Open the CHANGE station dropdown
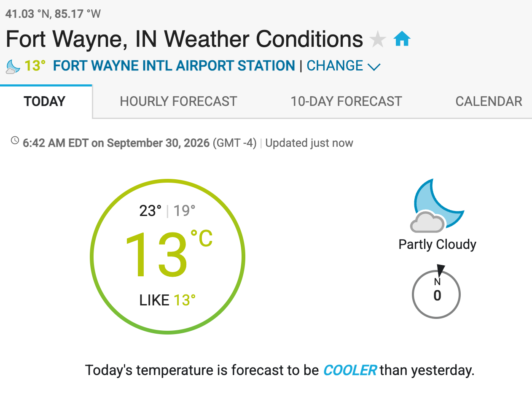Image resolution: width=532 pixels, height=394 pixels. 344,66
